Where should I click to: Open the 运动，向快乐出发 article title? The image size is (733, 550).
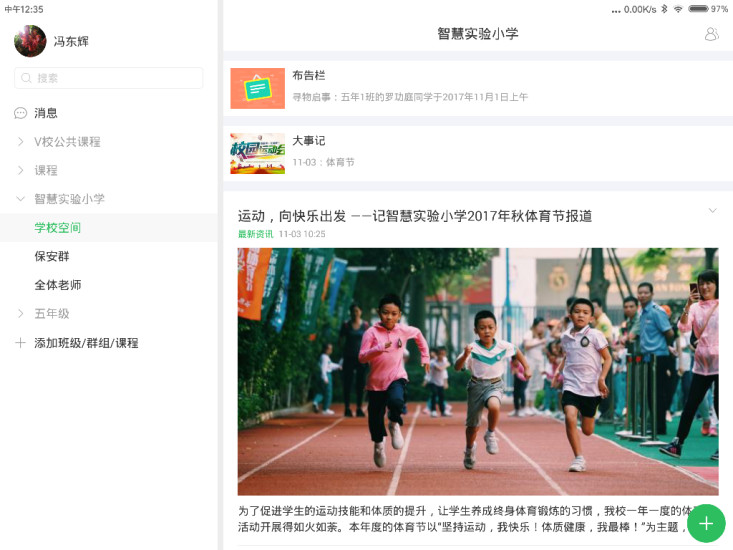pyautogui.click(x=415, y=216)
